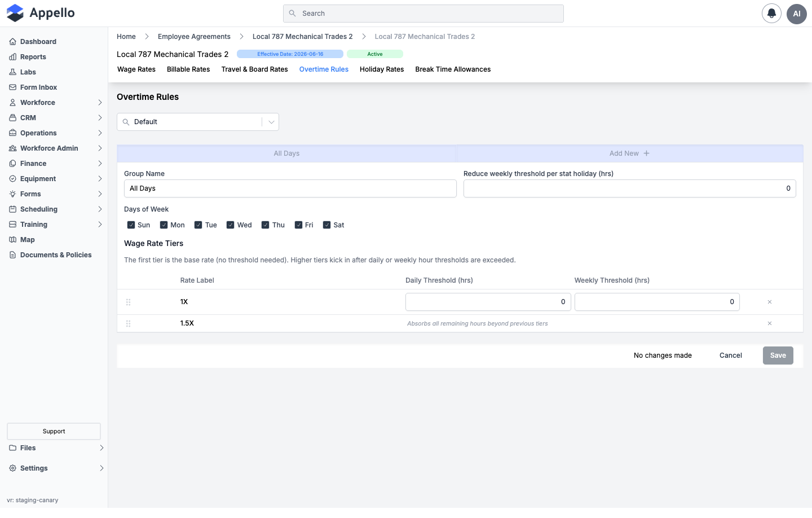Switch to the Billable Rates tab

(188, 69)
